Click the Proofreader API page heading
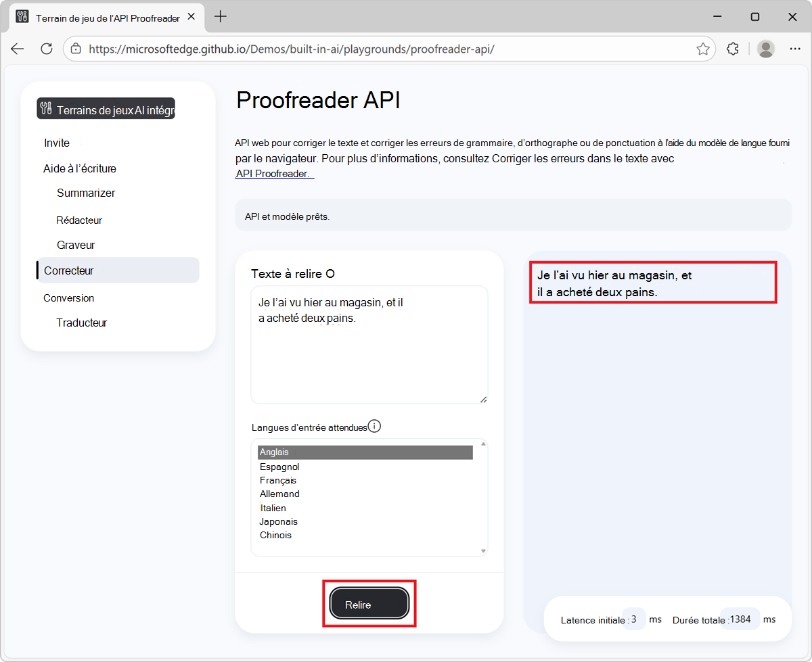This screenshot has width=812, height=662. (318, 100)
